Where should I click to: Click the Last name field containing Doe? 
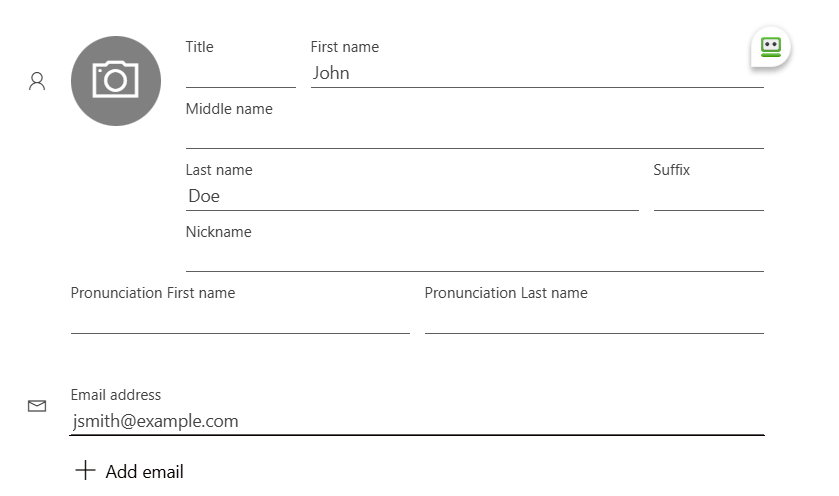412,196
